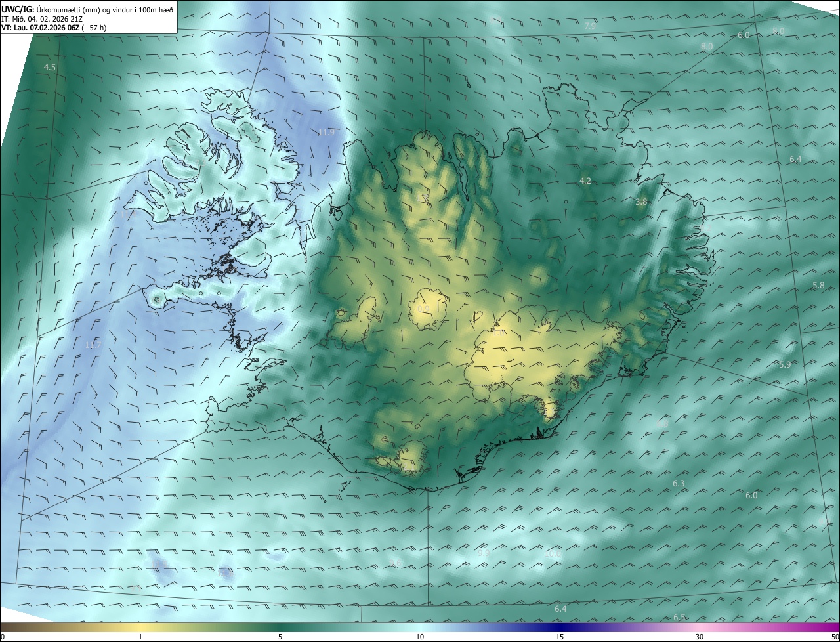Click the 6.5 value label on the map

(x=679, y=617)
